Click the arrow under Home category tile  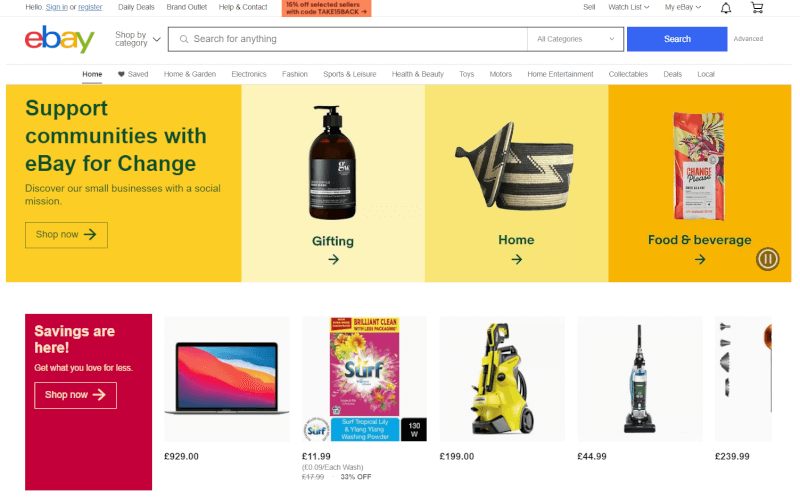(x=516, y=260)
